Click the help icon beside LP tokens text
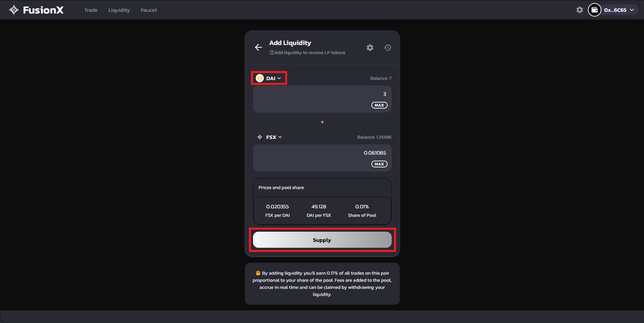This screenshot has height=323, width=644. pos(272,53)
